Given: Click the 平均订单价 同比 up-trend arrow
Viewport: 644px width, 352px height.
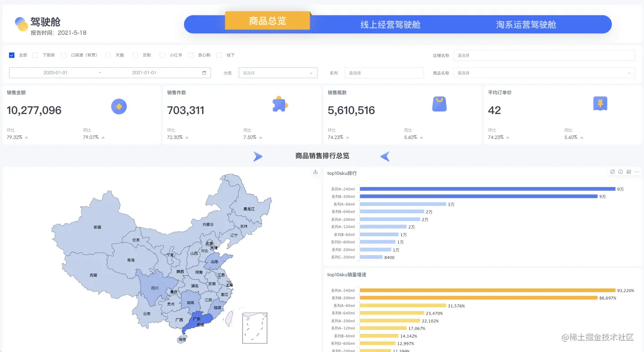Looking at the screenshot, I should click(x=582, y=137).
